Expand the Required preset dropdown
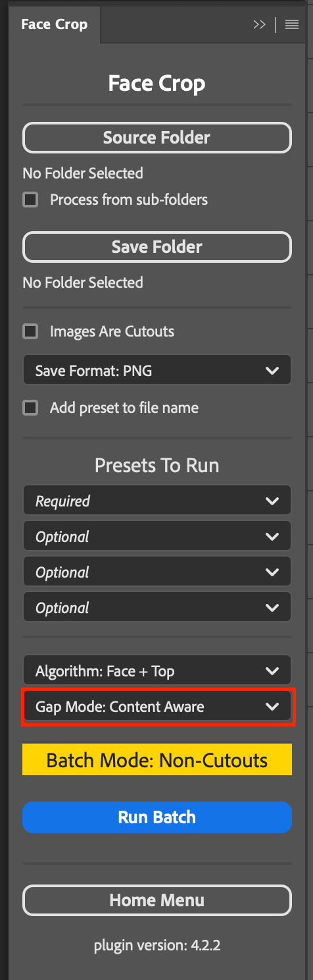The height and width of the screenshot is (980, 313). pyautogui.click(x=156, y=501)
